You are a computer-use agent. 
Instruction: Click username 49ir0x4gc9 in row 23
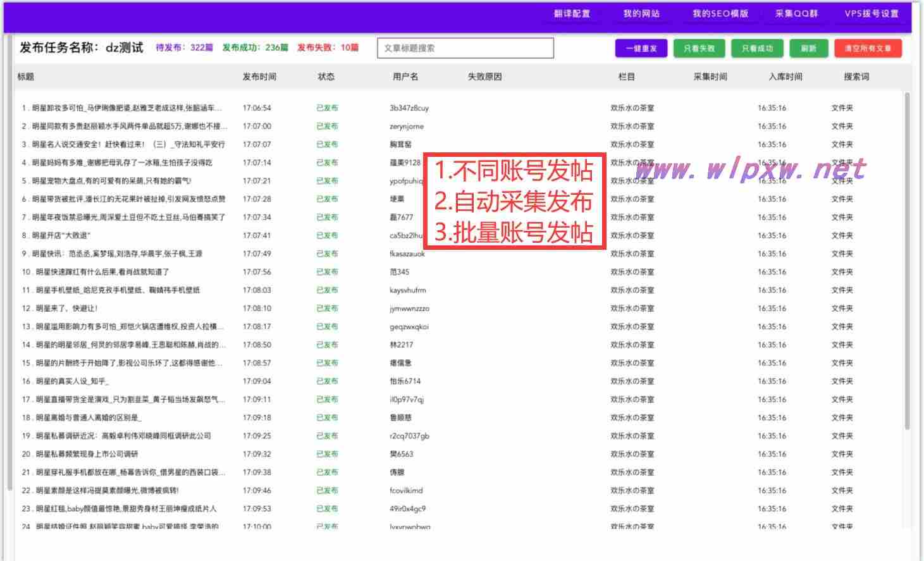click(x=407, y=509)
